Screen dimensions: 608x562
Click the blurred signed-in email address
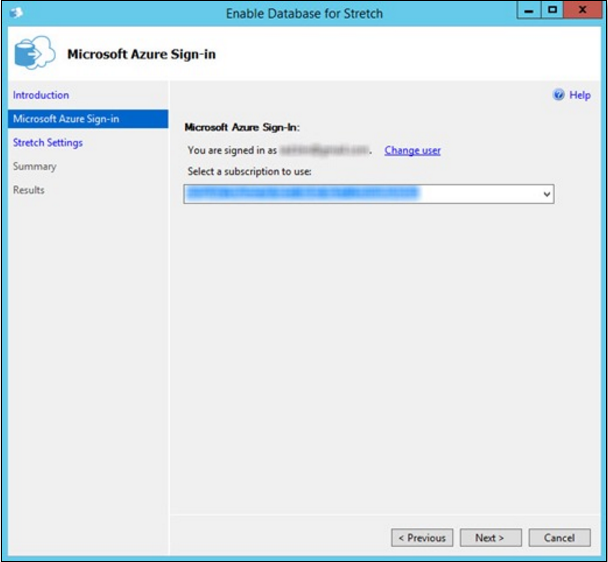coord(325,150)
